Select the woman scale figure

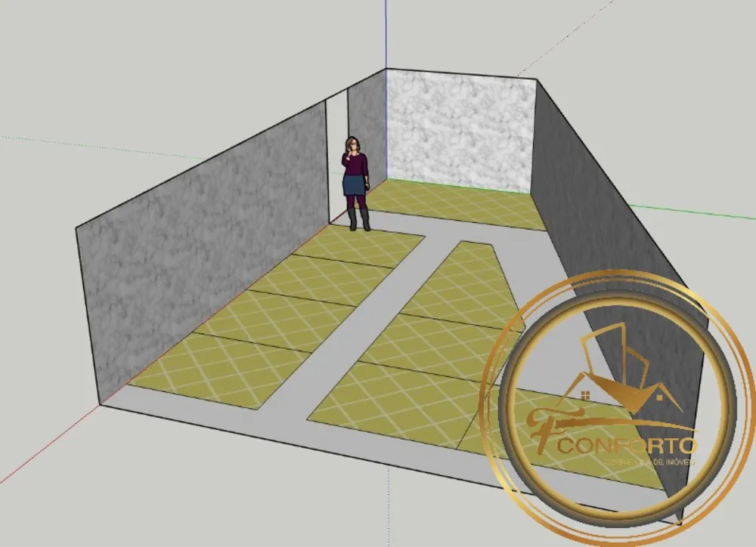[x=356, y=184]
